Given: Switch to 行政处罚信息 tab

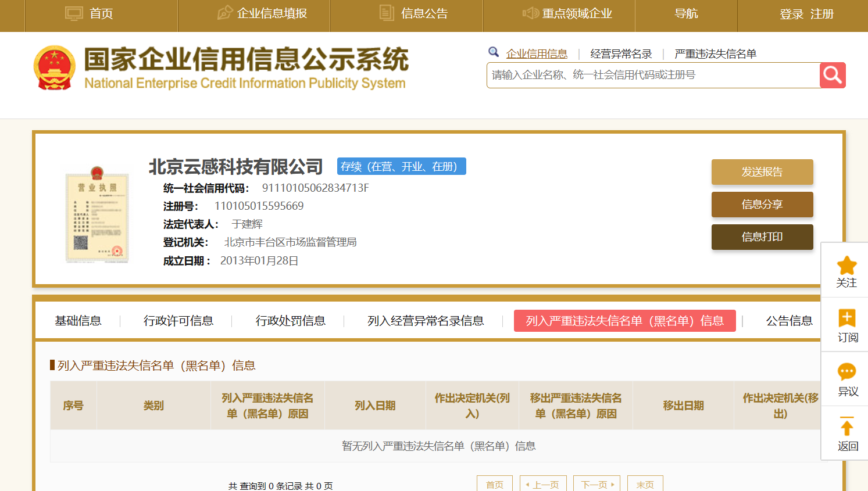Looking at the screenshot, I should pos(291,321).
